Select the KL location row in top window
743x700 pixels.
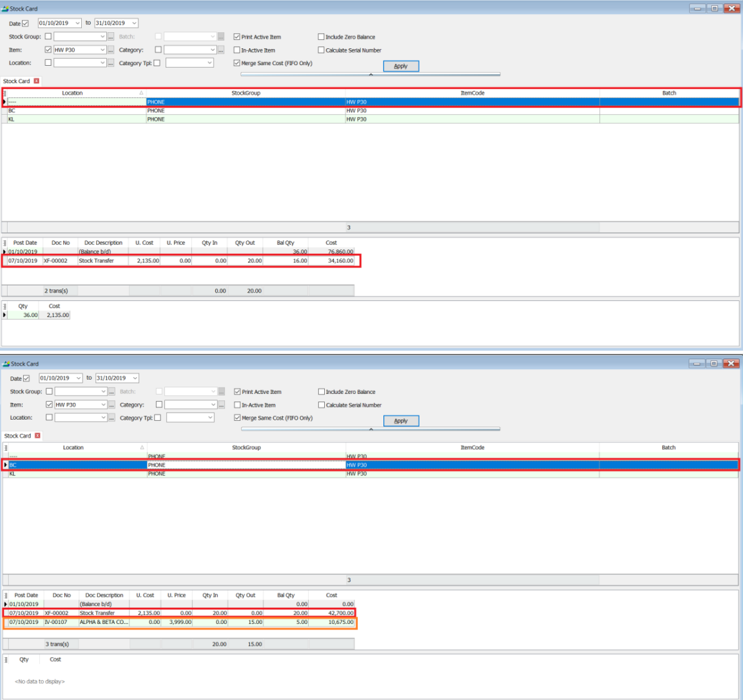64,119
